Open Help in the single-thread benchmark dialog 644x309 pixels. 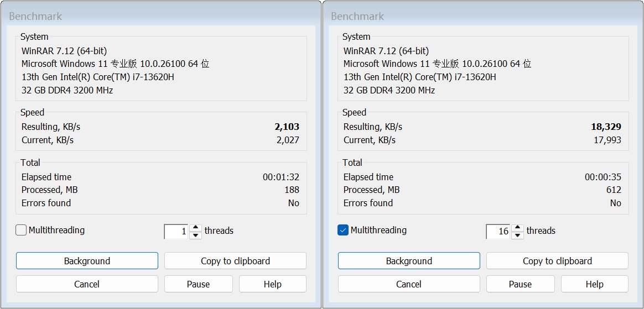(x=272, y=284)
